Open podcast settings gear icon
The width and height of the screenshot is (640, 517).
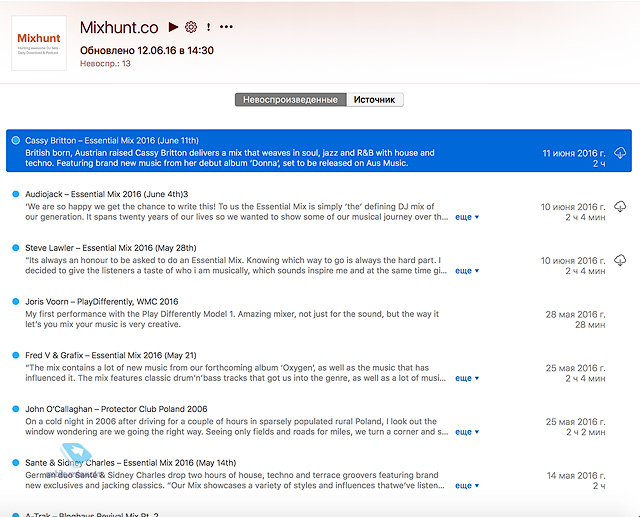[x=191, y=27]
